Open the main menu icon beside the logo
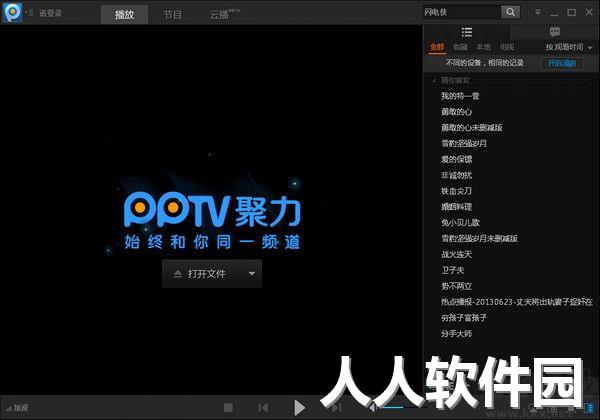The width and height of the screenshot is (600, 420). tap(29, 13)
